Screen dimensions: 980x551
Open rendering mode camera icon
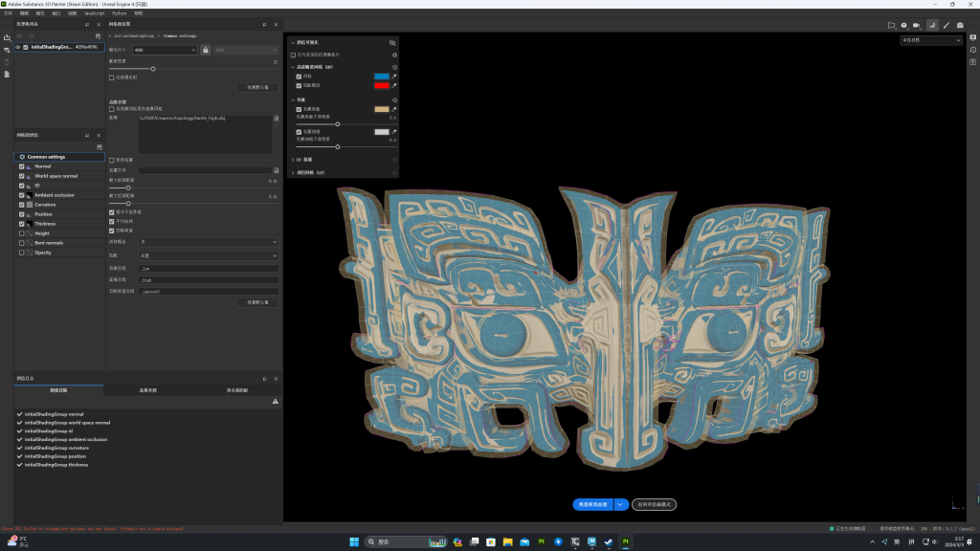tap(960, 25)
